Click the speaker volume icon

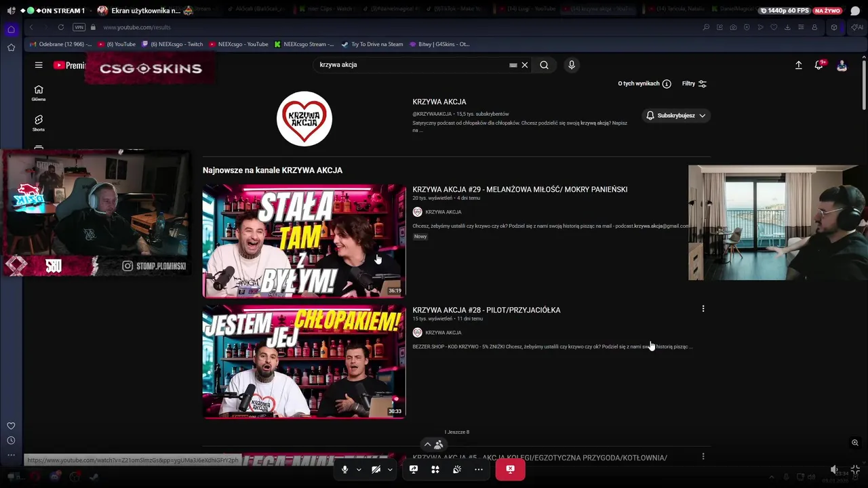pyautogui.click(x=835, y=470)
